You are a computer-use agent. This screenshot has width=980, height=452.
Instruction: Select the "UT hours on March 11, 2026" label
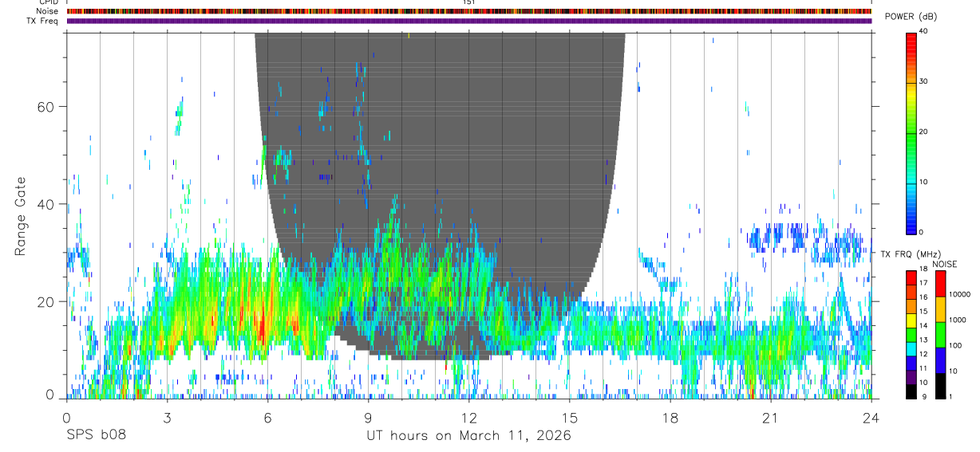tap(468, 436)
